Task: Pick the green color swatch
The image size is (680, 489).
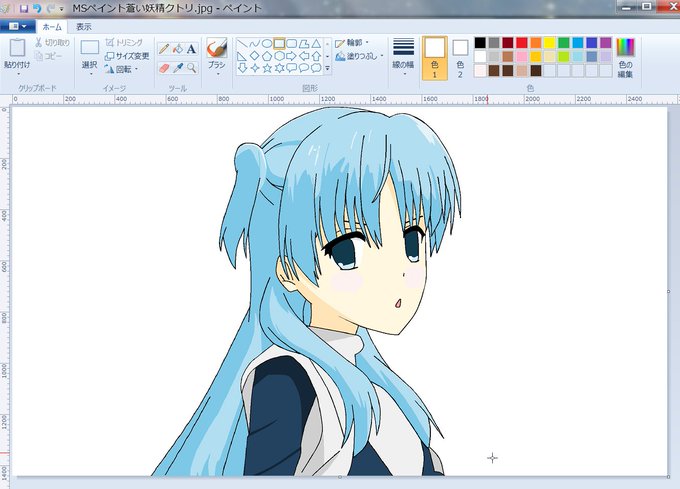Action: (x=563, y=42)
